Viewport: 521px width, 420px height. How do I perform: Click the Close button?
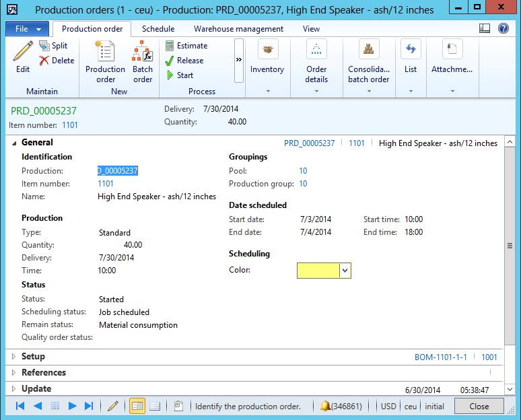pyautogui.click(x=479, y=407)
